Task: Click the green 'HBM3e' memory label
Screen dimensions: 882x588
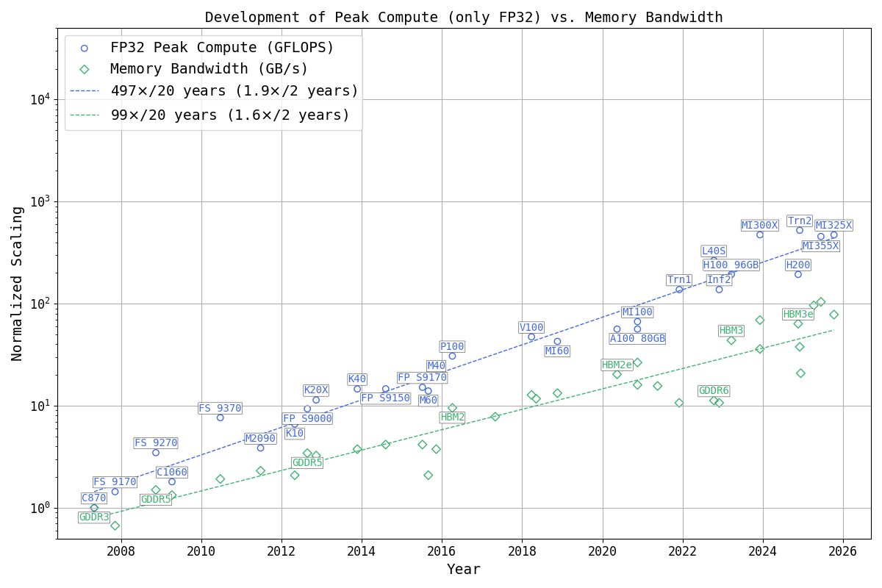Action: 798,314
